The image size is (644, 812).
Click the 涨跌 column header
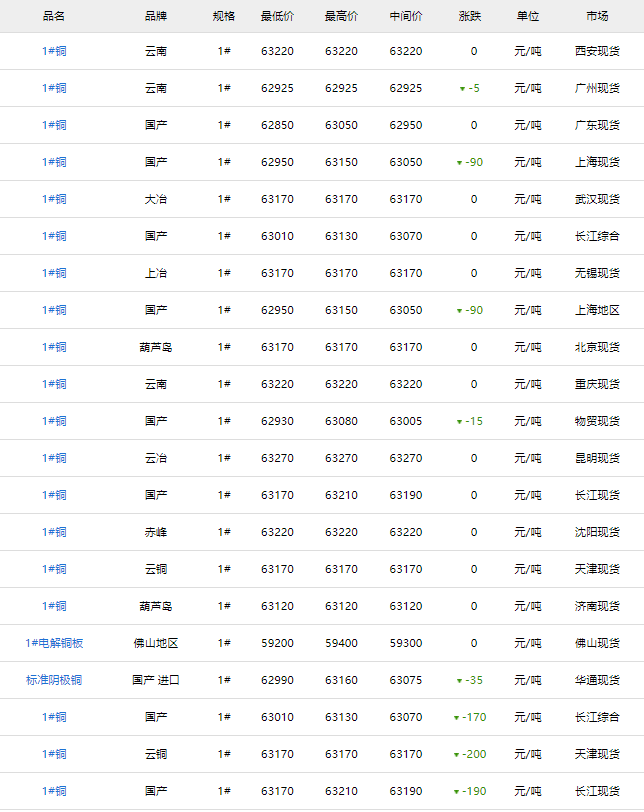470,17
